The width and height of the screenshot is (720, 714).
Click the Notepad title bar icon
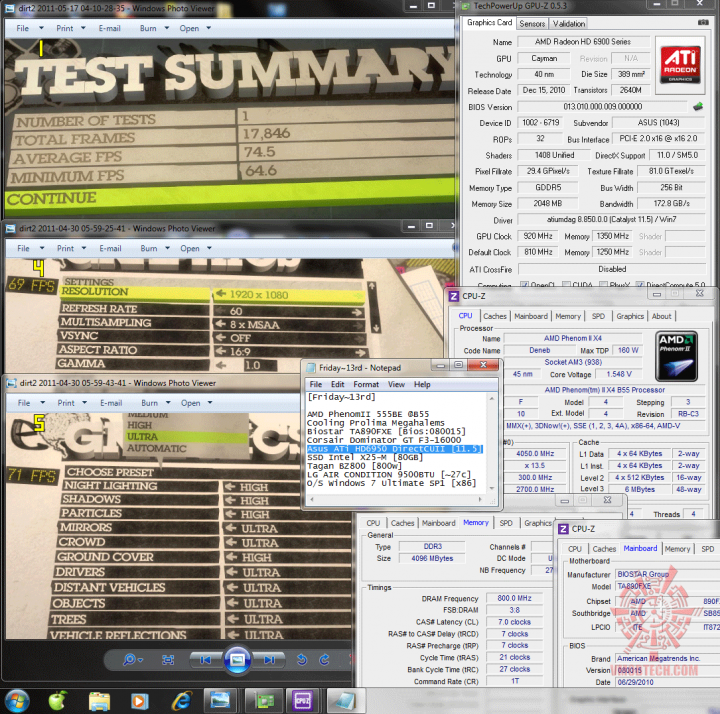click(311, 367)
